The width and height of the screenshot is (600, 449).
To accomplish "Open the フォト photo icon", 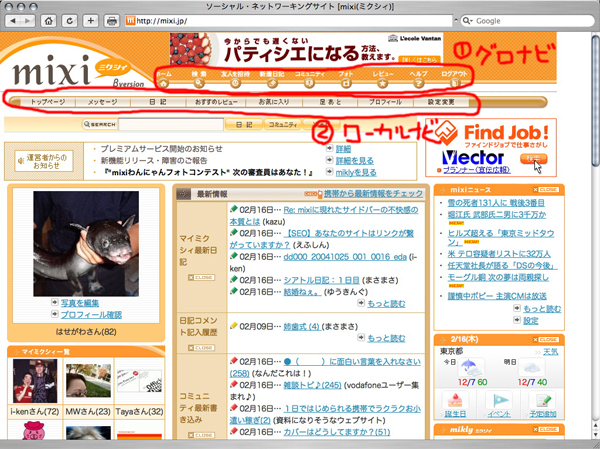I will pyautogui.click(x=346, y=83).
